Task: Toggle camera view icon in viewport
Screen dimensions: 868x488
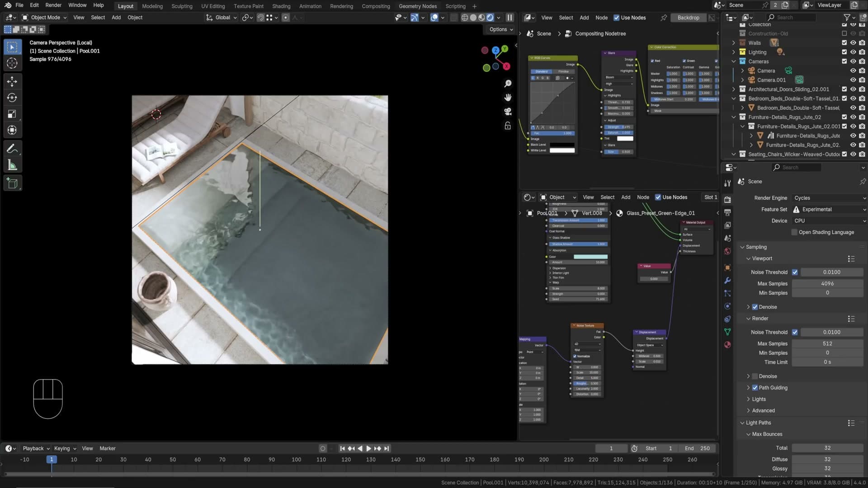Action: point(508,112)
